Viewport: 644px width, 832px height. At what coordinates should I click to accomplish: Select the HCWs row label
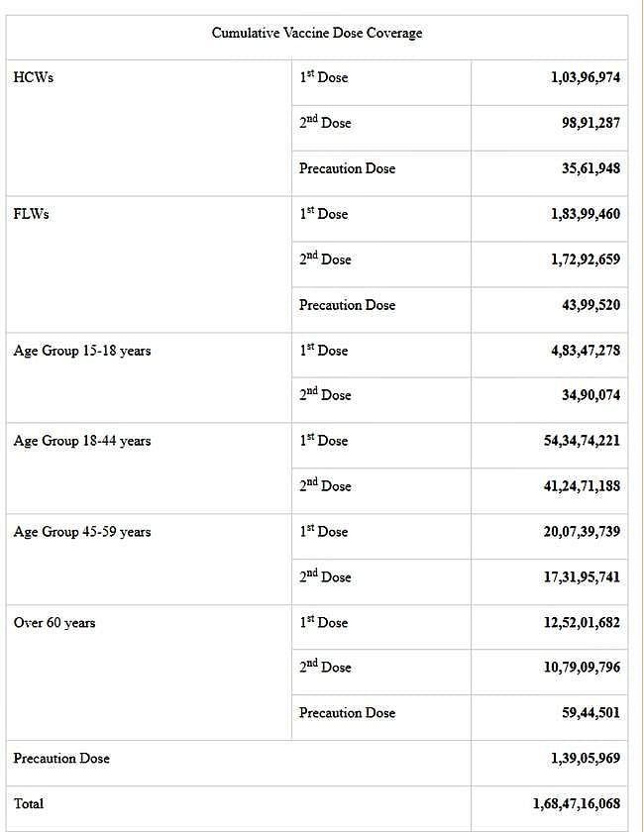point(33,77)
